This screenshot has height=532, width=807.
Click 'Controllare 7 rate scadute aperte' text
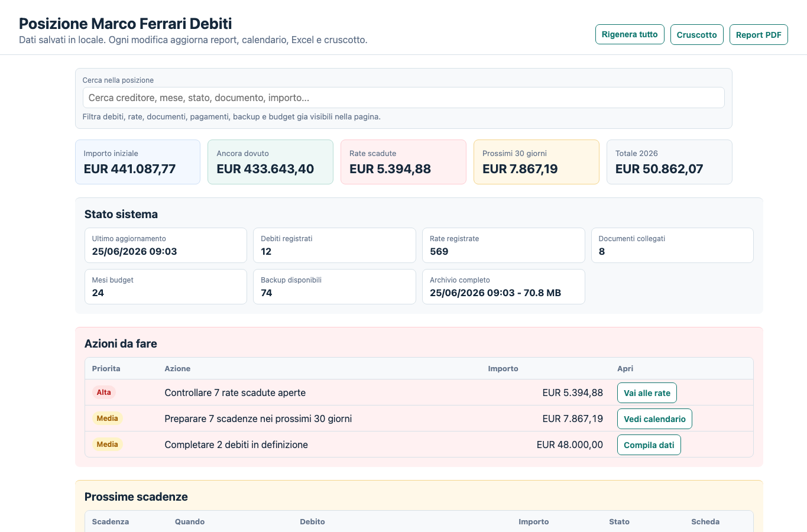click(235, 392)
